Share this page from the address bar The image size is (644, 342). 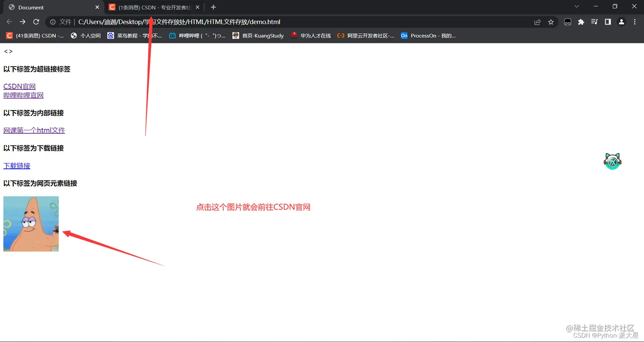pyautogui.click(x=538, y=22)
